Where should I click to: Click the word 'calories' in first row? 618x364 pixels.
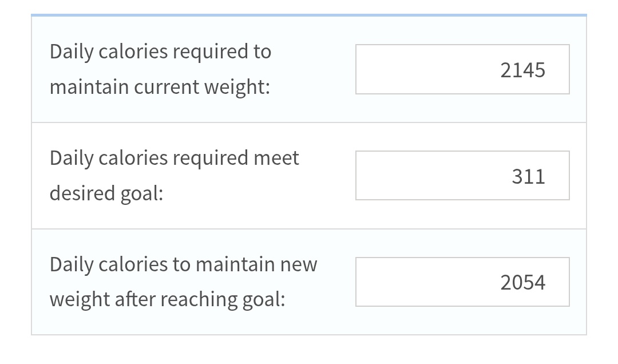(133, 52)
